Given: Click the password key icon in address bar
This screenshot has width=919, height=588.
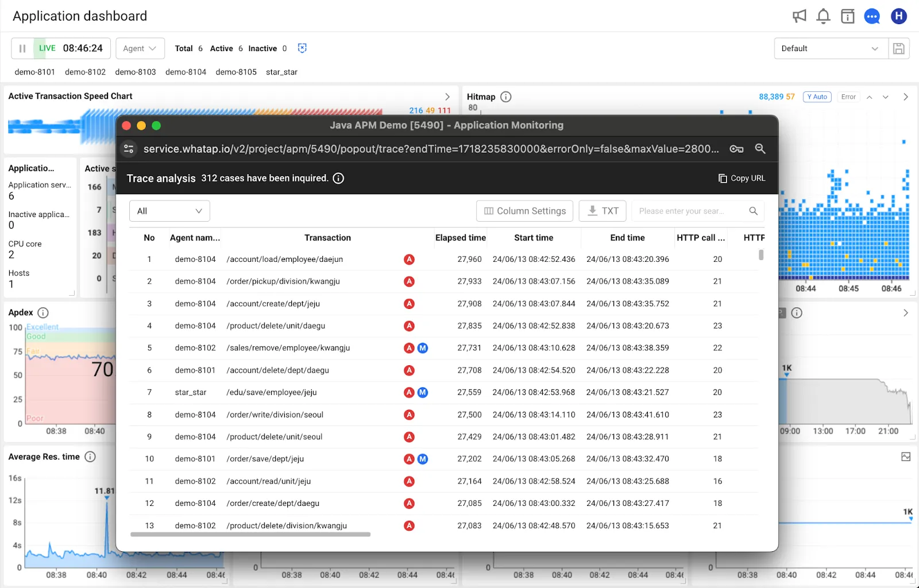Looking at the screenshot, I should tap(736, 149).
